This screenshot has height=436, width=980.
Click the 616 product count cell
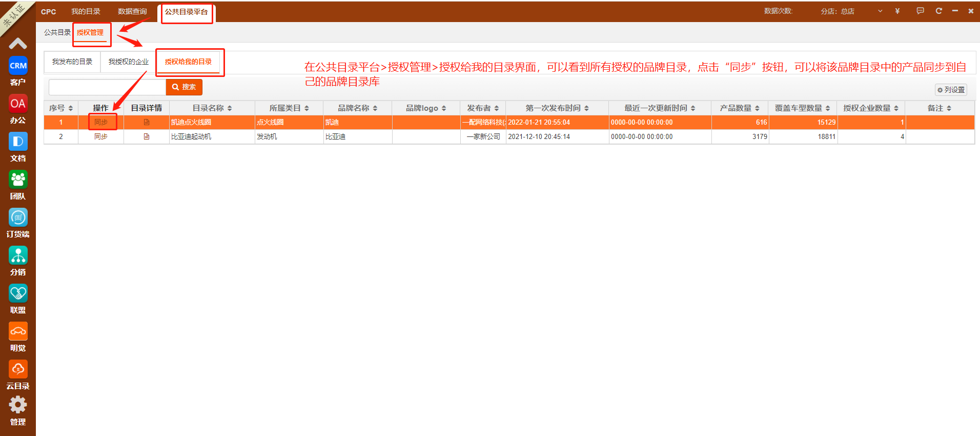pos(740,122)
